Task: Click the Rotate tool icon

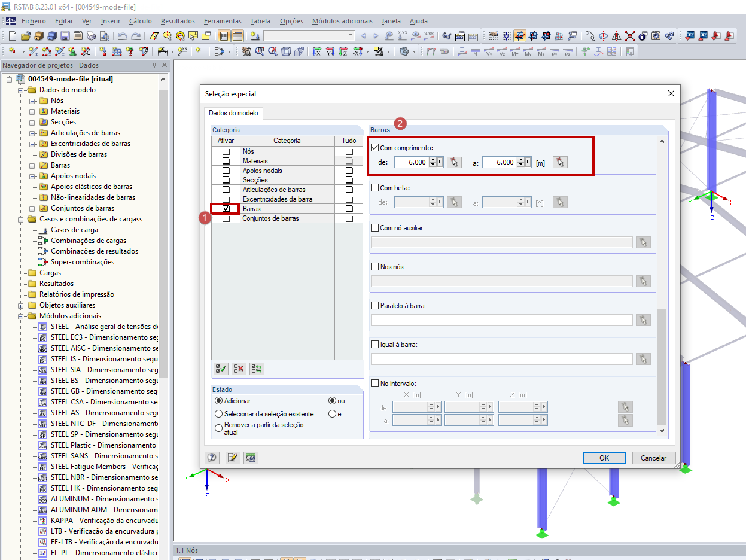Action: (x=603, y=36)
